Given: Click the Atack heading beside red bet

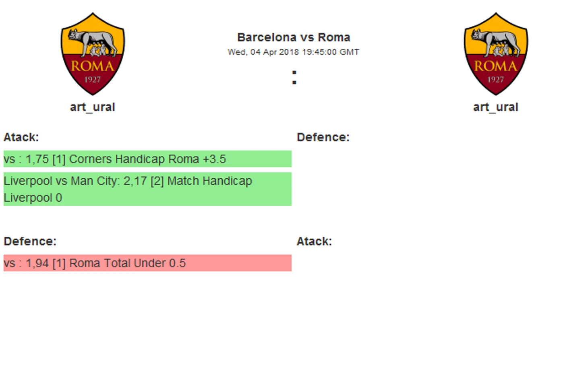Looking at the screenshot, I should 315,242.
